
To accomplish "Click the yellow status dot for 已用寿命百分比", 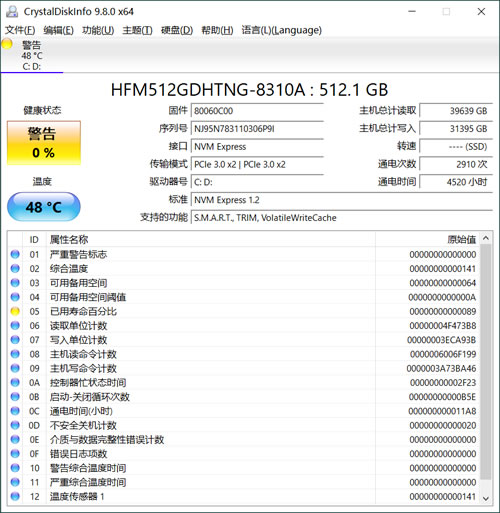I will click(15, 311).
